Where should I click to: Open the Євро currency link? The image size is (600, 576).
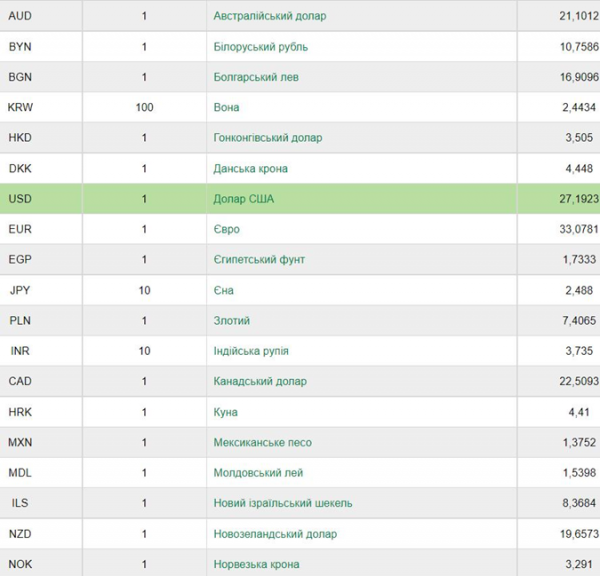[x=227, y=229]
